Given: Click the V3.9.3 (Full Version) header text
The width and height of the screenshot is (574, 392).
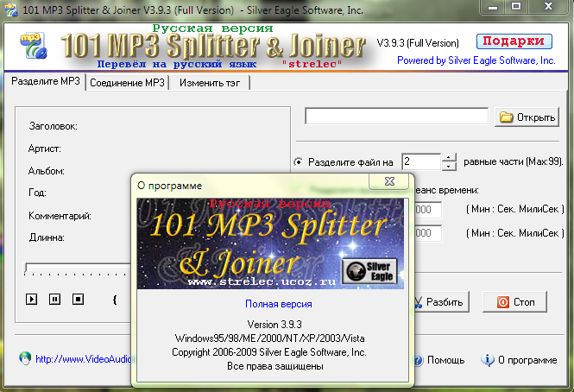Looking at the screenshot, I should tap(418, 43).
